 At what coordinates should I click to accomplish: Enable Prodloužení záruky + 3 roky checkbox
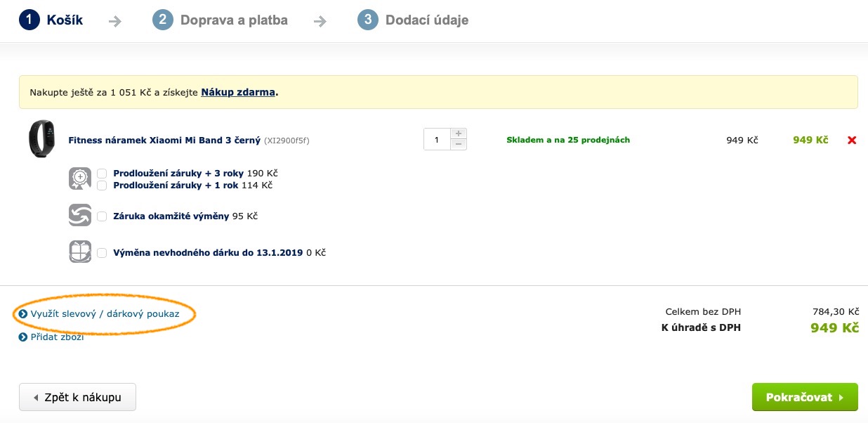click(103, 173)
